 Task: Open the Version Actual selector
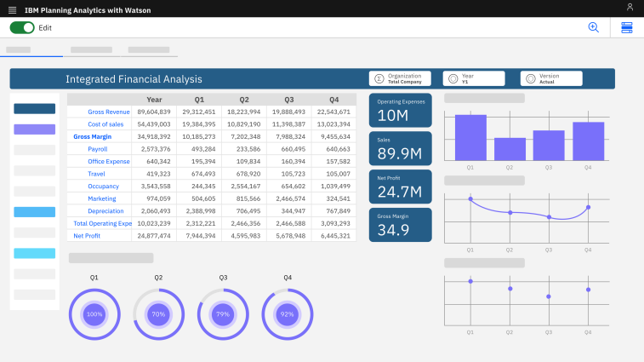pos(551,78)
